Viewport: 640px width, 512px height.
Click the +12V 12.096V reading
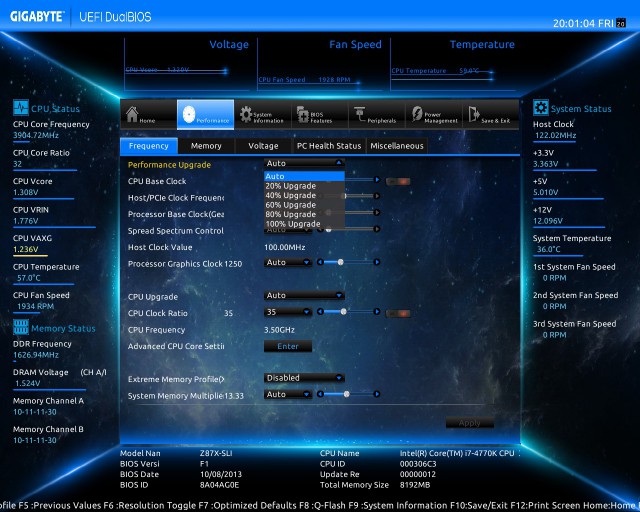pyautogui.click(x=548, y=221)
